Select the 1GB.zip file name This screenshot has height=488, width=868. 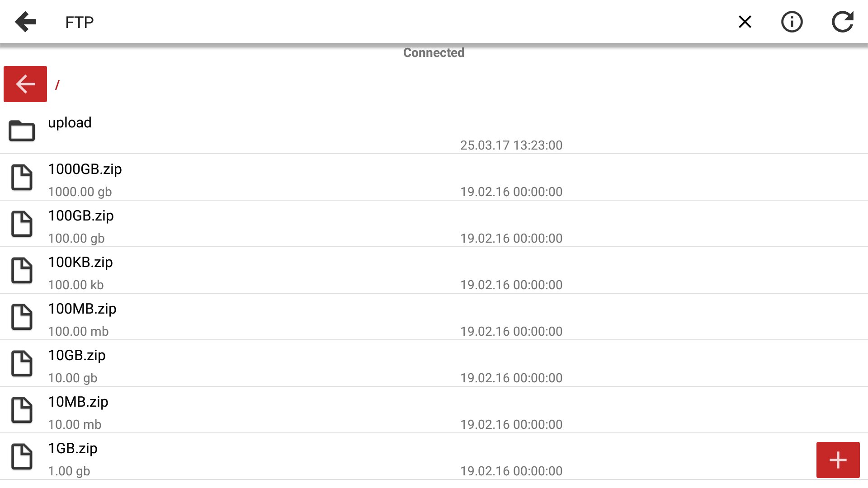73,448
